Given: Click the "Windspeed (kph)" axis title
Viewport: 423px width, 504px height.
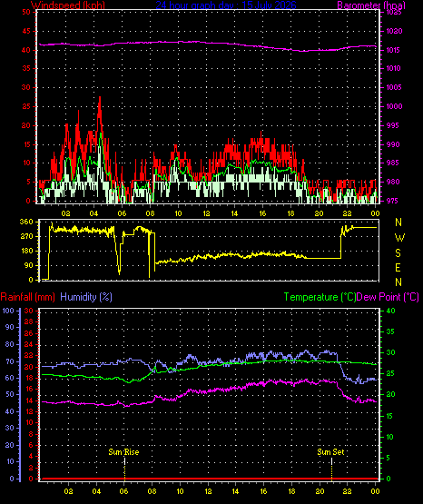Looking at the screenshot, I should coord(68,5).
